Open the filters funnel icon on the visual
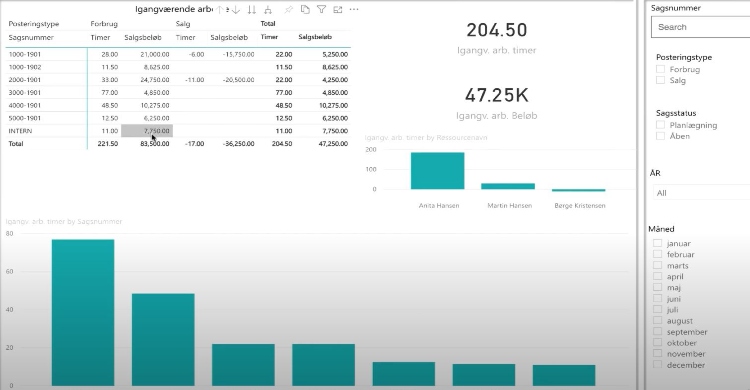The width and height of the screenshot is (750, 390). pyautogui.click(x=321, y=10)
